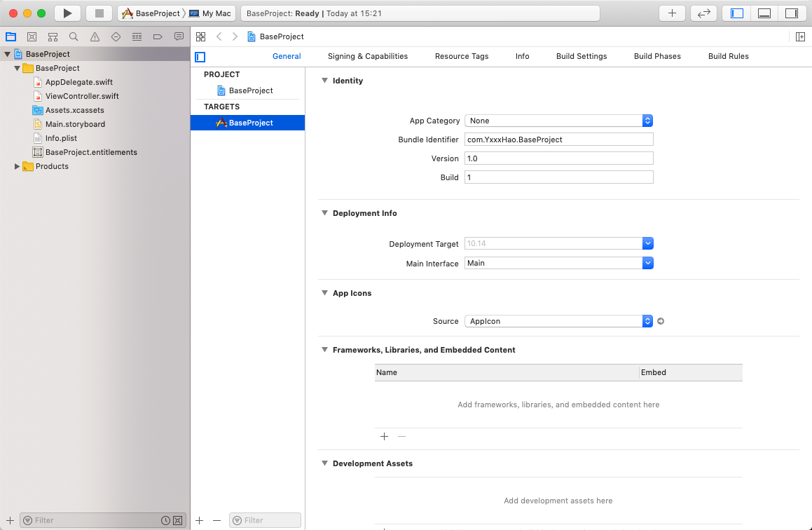Select the Project navigator folder icon
This screenshot has height=530, width=812.
(x=11, y=36)
